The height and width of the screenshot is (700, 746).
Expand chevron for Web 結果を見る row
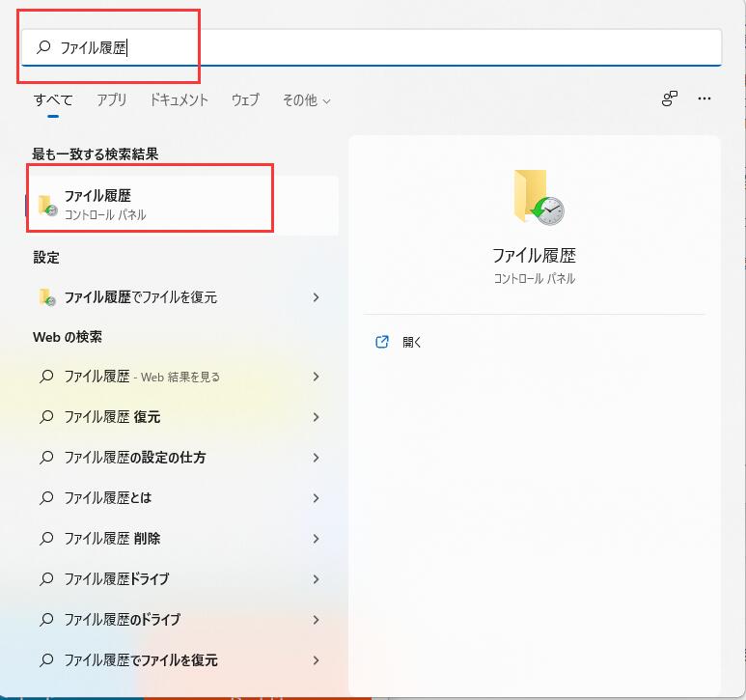[316, 377]
